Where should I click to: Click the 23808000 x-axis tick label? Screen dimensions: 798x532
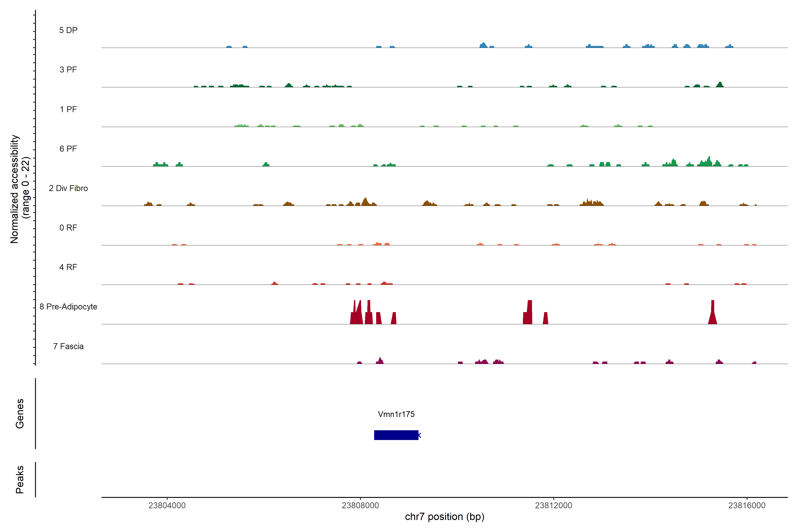coord(360,505)
